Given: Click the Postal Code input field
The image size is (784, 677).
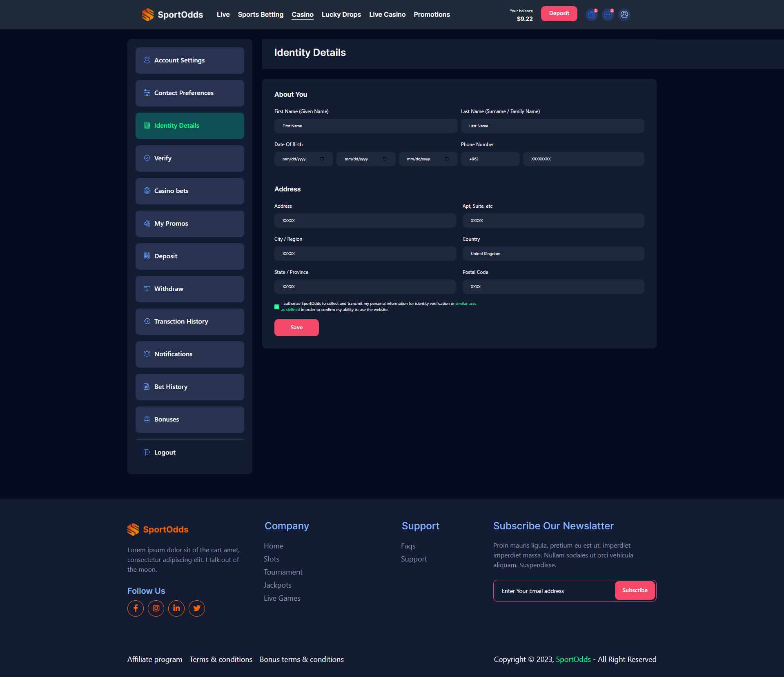Looking at the screenshot, I should coord(553,286).
